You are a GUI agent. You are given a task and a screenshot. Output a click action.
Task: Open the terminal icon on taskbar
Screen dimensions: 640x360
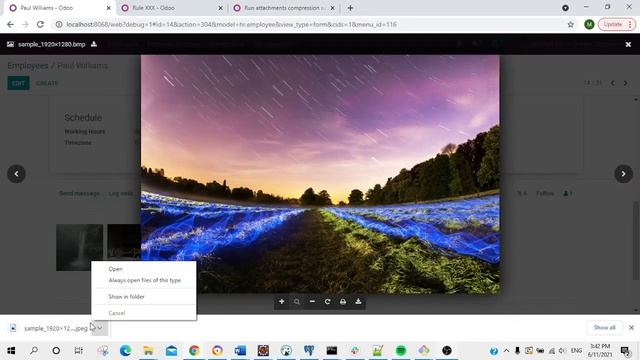click(x=332, y=350)
